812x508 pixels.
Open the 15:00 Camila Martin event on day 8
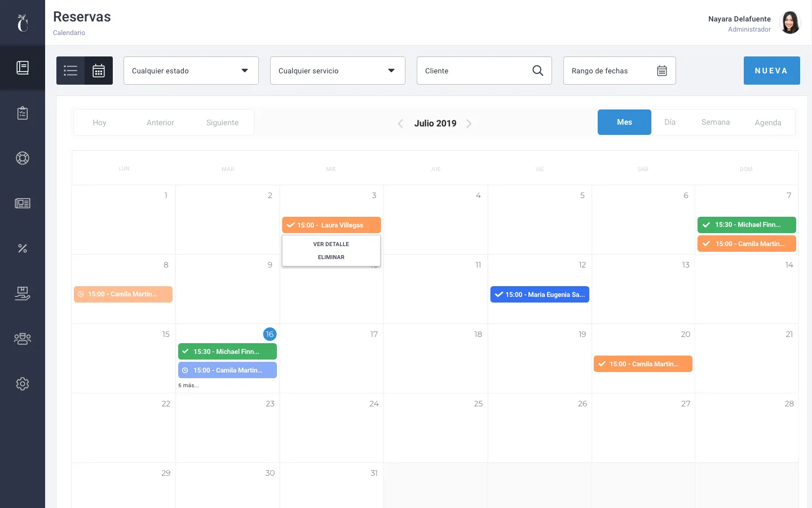point(123,294)
